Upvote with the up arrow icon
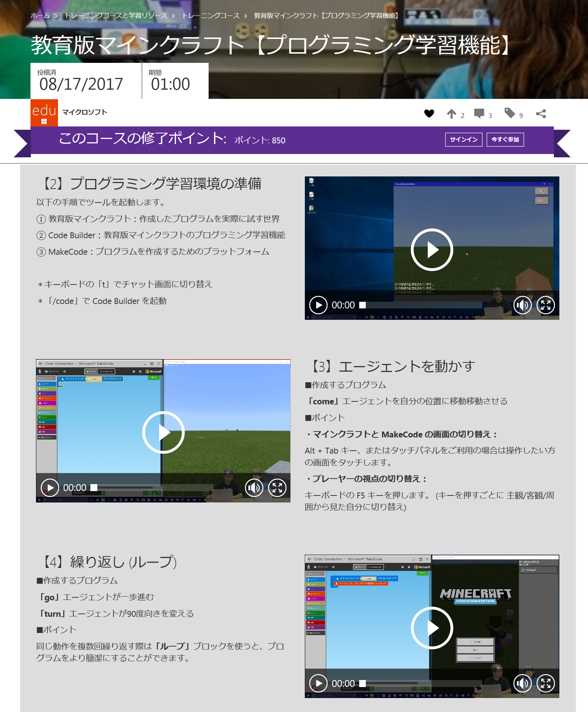 tap(451, 114)
